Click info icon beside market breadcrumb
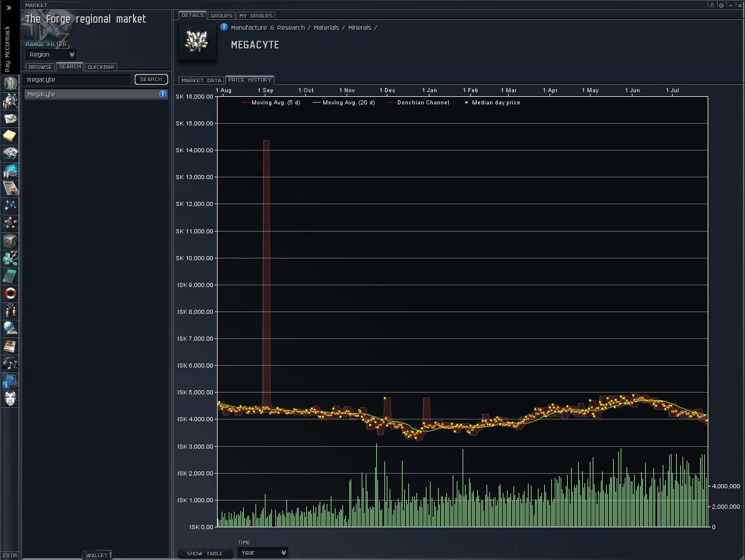 coord(224,27)
